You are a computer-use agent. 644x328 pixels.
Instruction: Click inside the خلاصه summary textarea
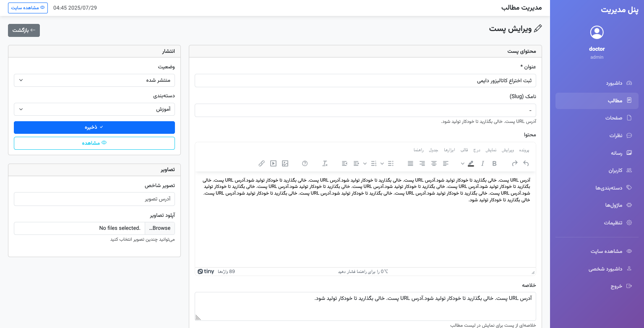point(365,306)
